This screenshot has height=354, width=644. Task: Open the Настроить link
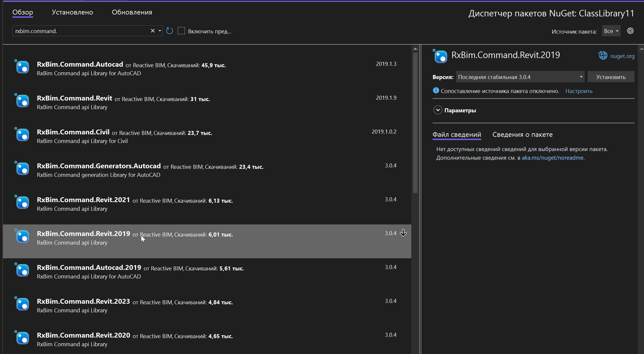click(x=579, y=91)
